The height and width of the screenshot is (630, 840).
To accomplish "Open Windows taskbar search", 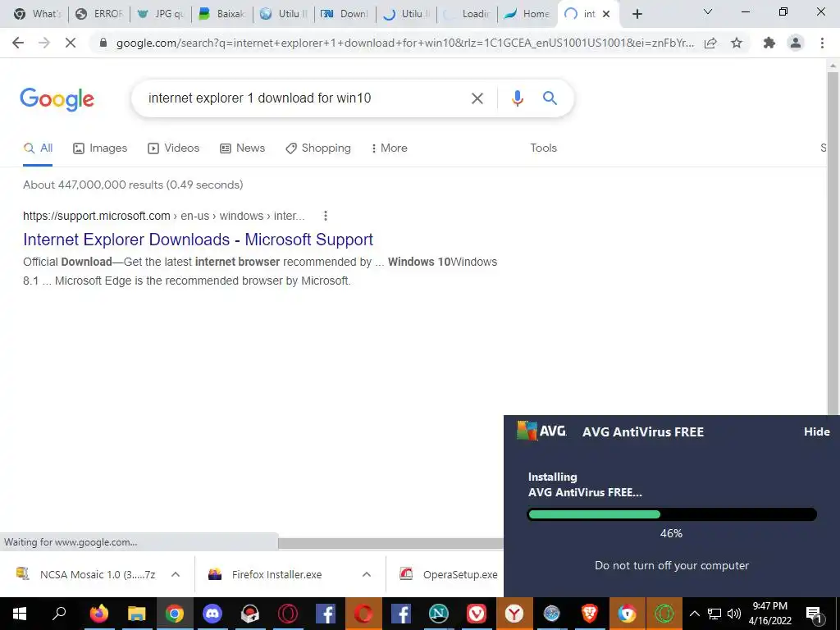I will pyautogui.click(x=59, y=614).
